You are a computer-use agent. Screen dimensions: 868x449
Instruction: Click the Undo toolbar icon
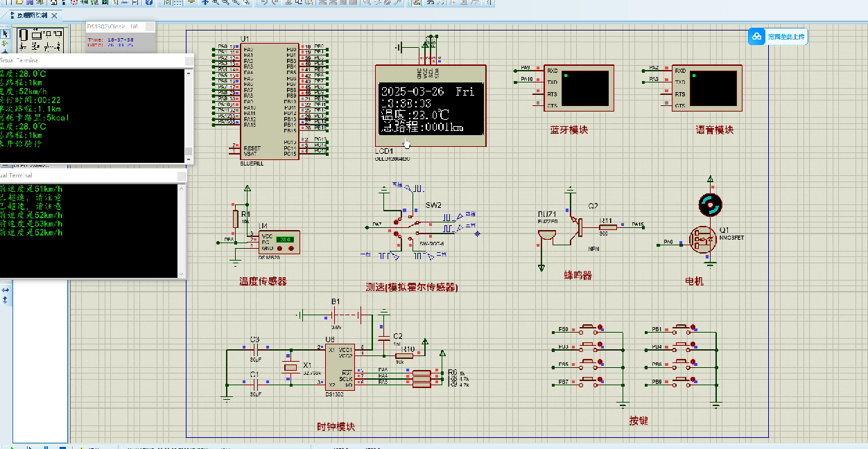tap(263, 4)
